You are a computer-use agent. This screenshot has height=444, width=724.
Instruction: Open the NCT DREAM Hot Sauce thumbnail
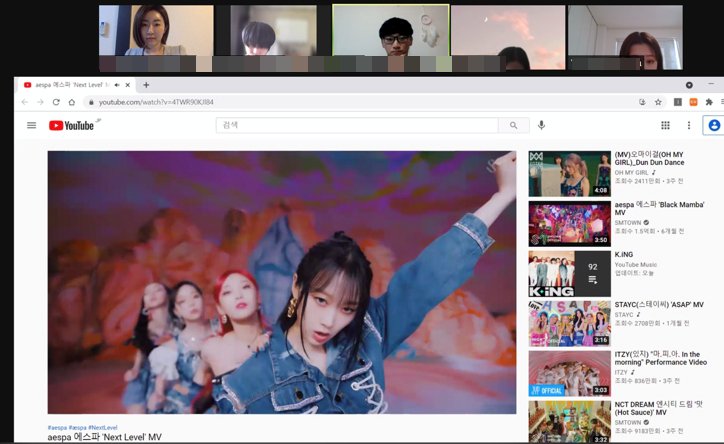click(x=569, y=422)
